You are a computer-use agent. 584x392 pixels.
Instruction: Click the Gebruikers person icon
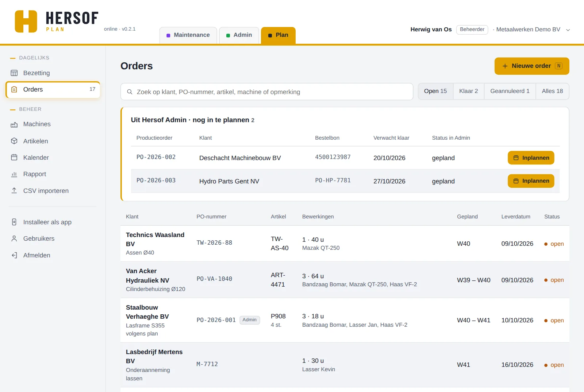[x=14, y=238]
